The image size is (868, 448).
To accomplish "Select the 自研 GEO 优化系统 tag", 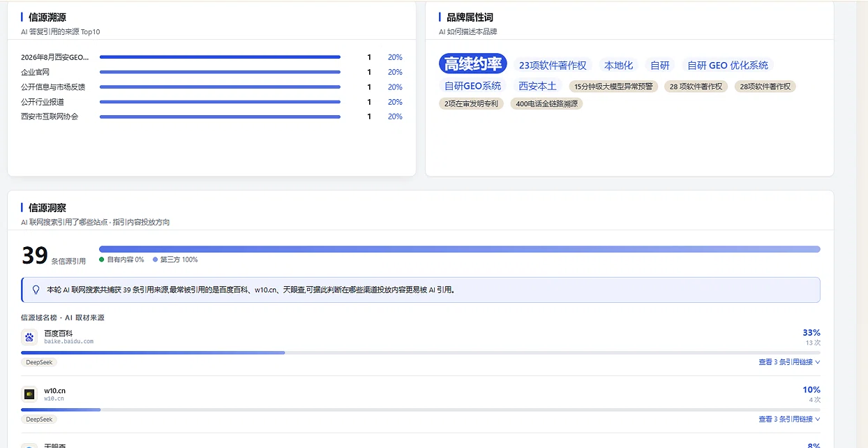I will (728, 65).
